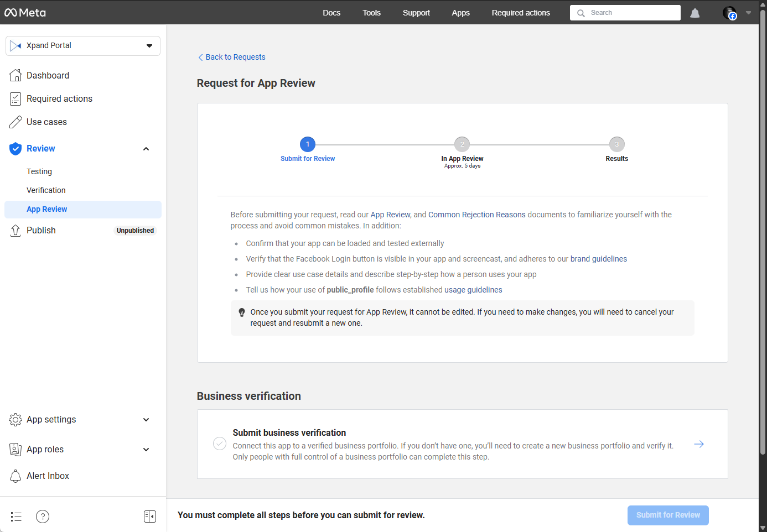
Task: Collapse the Review section chevron
Action: pyautogui.click(x=146, y=149)
